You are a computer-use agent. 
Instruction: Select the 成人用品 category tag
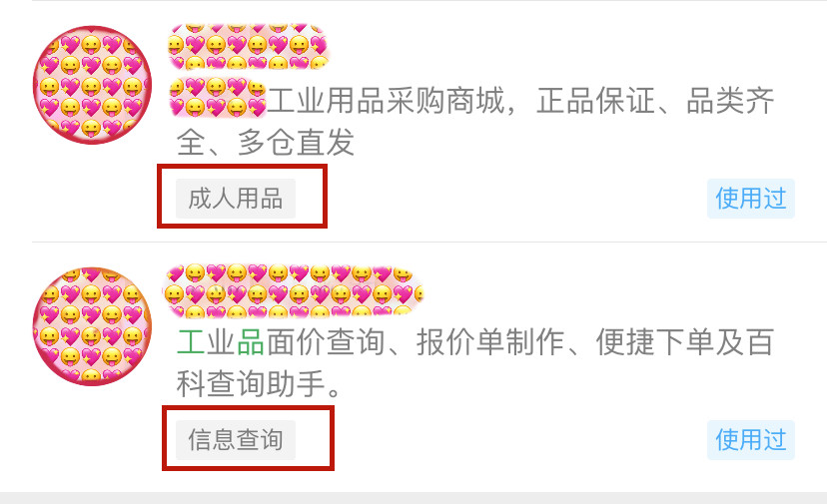(236, 199)
